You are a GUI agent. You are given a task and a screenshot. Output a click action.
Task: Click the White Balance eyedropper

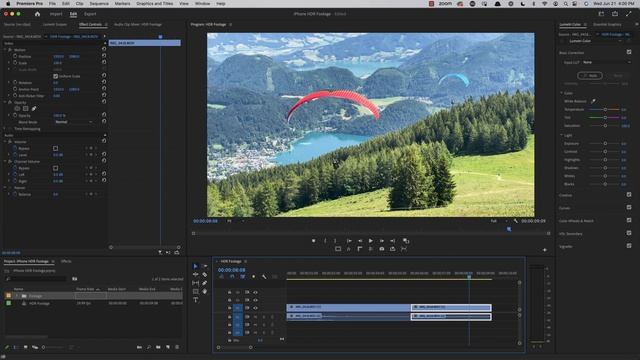[x=593, y=101]
